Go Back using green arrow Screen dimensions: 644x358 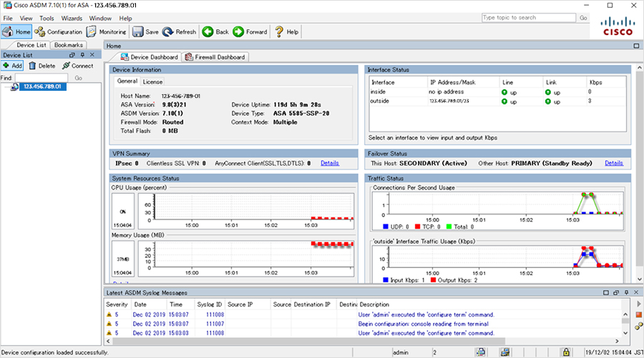[x=208, y=31]
